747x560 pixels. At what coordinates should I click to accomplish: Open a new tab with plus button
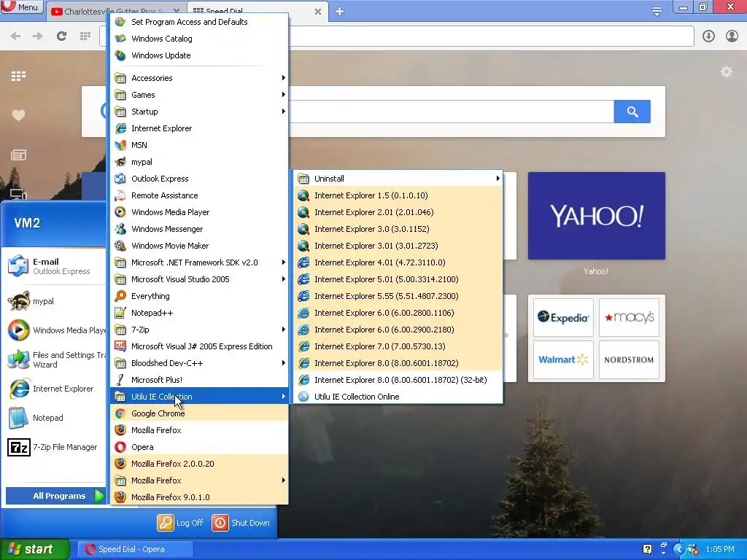[x=339, y=12]
